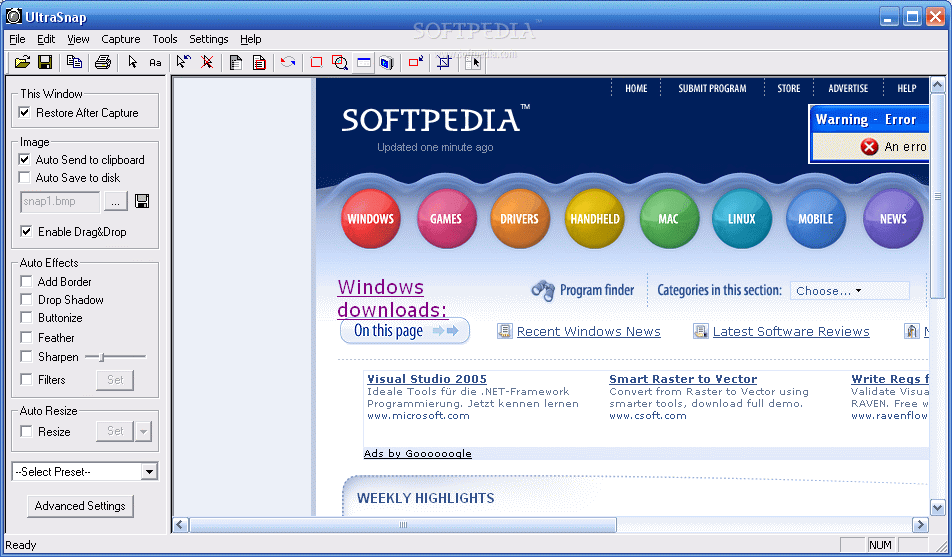Click the red WINDOWS category ball
The image size is (952, 557).
(370, 219)
